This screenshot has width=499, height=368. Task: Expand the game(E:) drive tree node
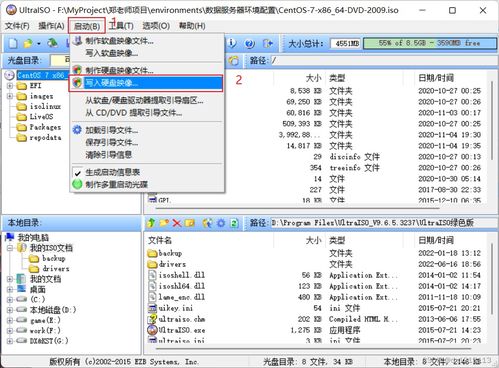click(10, 320)
